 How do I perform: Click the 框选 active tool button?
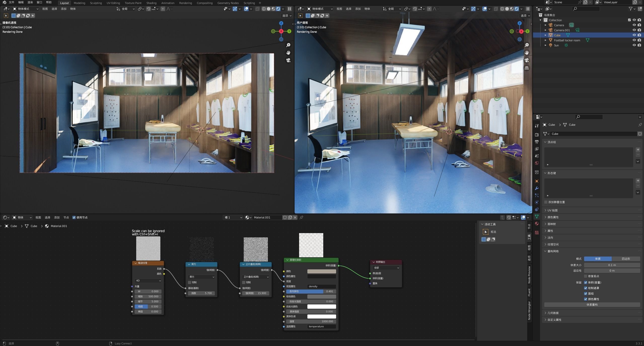point(485,232)
